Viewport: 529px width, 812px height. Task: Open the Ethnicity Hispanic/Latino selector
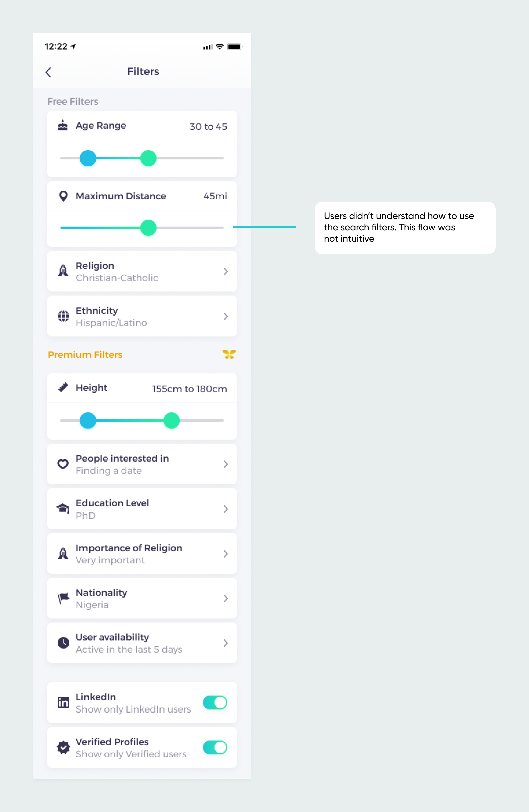coord(225,316)
